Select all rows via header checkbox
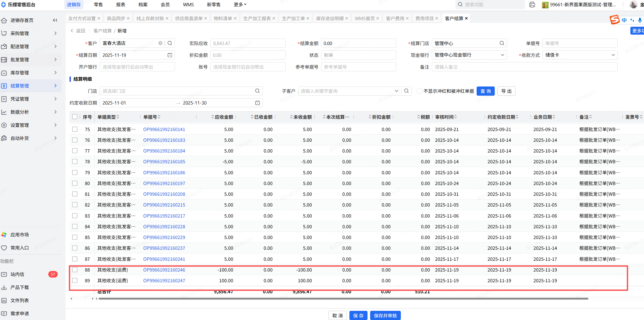 (75, 117)
